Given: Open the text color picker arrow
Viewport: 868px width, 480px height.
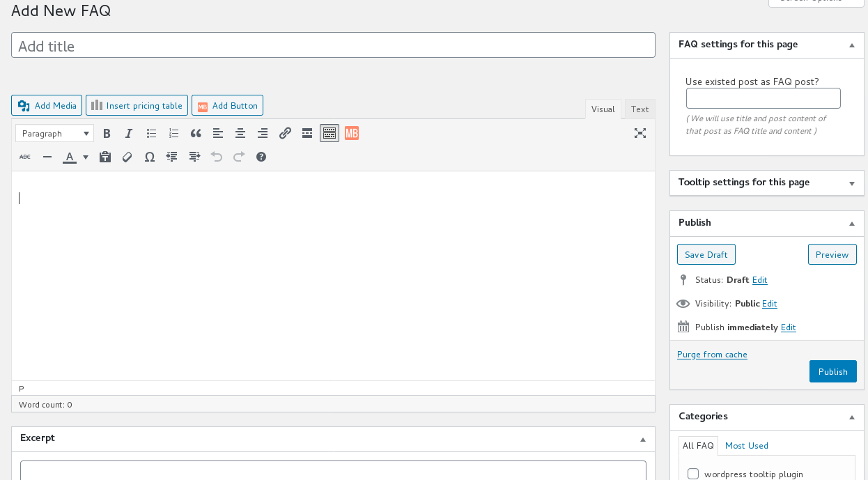Looking at the screenshot, I should (86, 157).
